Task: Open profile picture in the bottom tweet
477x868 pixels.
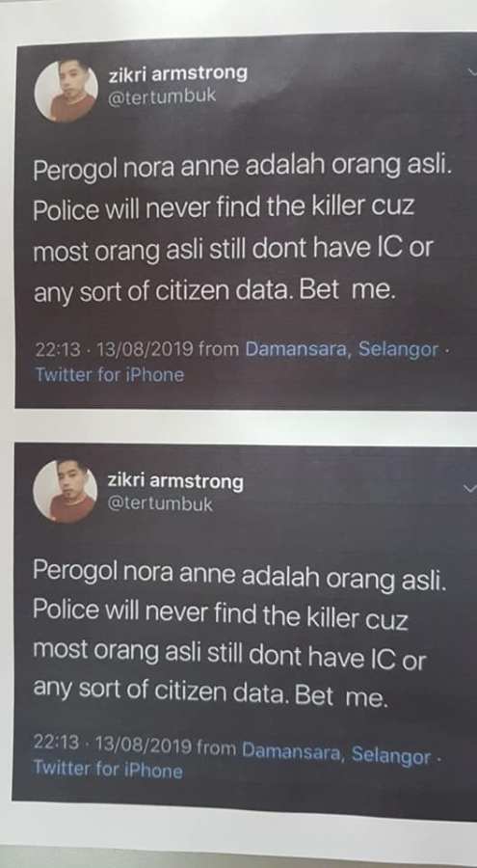Action: [x=65, y=491]
